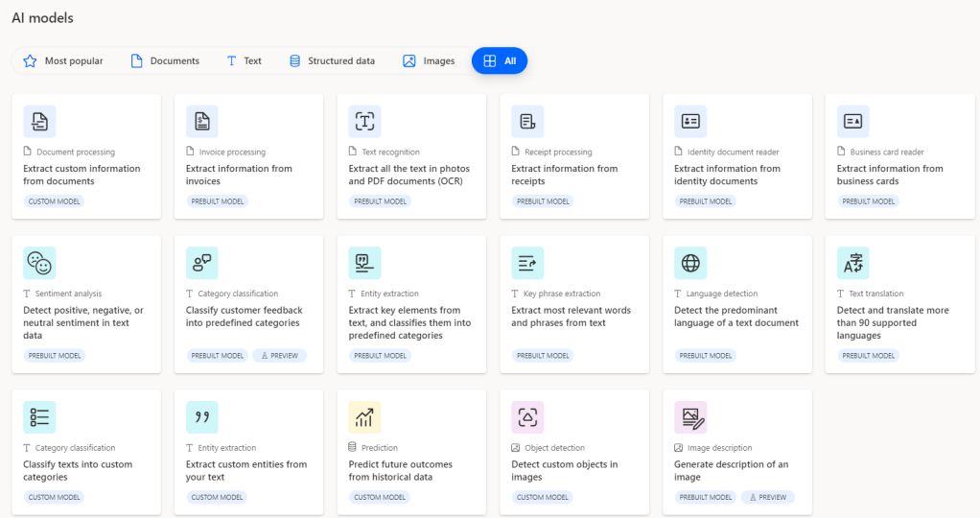Click the Object detection icon

coord(527,417)
